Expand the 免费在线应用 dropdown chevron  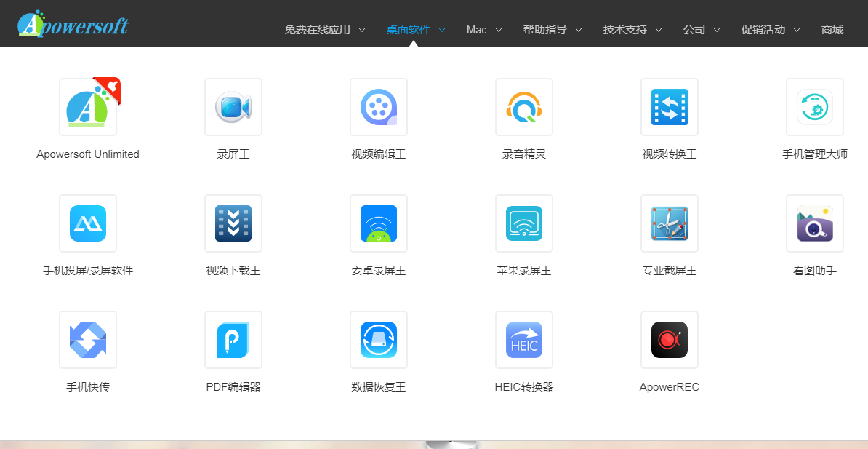pos(362,30)
